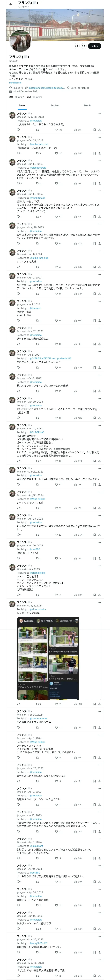This screenshot has width=110, height=980.
Task: Go back using the arrow icon
Action: pyautogui.click(x=11, y=4)
